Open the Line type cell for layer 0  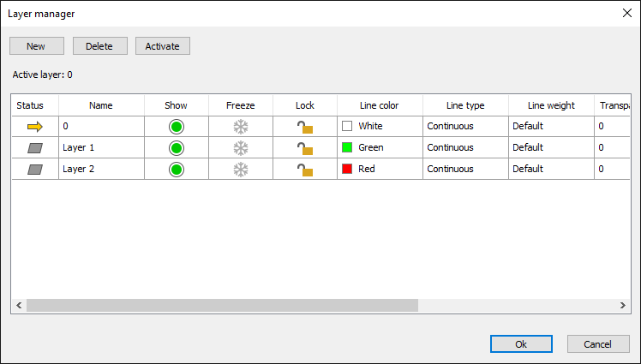pos(465,126)
